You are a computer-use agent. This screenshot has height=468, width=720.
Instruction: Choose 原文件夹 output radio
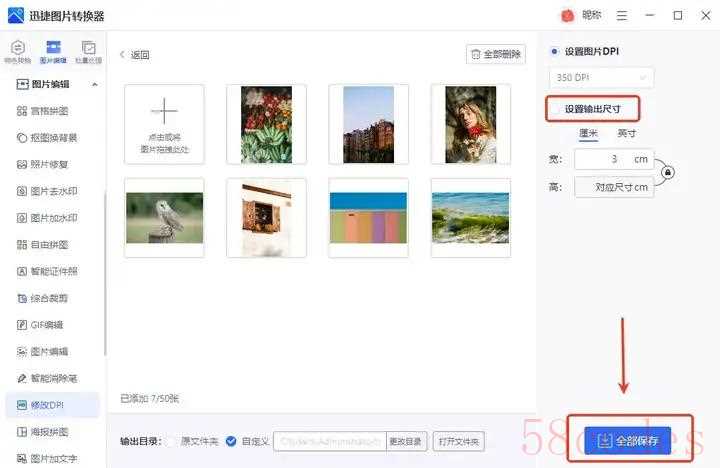[170, 441]
